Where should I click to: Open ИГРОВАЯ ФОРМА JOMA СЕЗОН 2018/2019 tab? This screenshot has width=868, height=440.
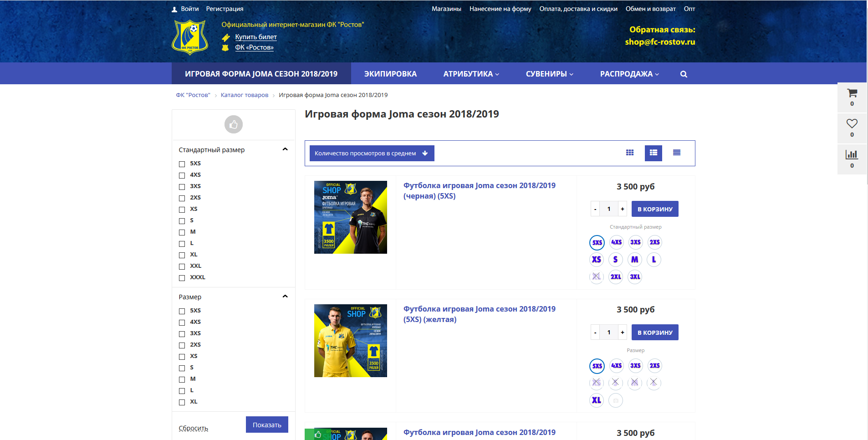click(x=261, y=74)
